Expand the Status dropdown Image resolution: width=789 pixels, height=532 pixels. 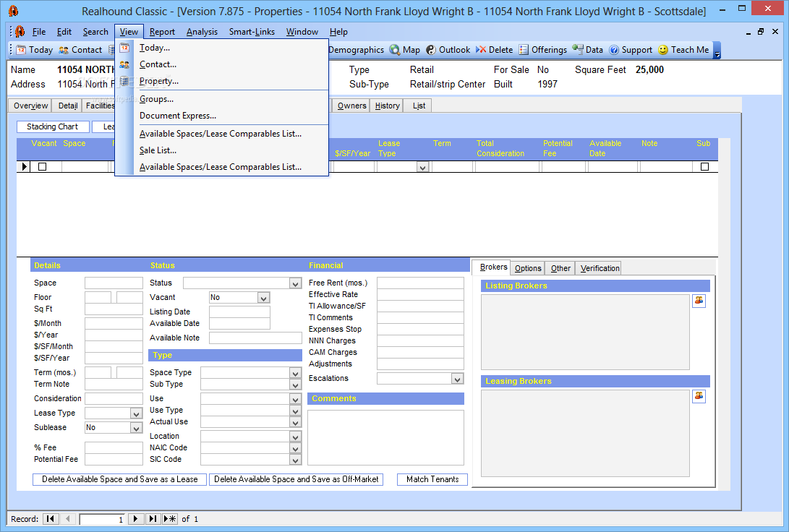pyautogui.click(x=296, y=283)
